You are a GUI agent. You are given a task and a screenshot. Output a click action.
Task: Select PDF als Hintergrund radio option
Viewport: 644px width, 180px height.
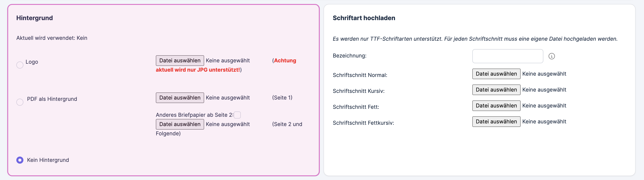click(20, 102)
